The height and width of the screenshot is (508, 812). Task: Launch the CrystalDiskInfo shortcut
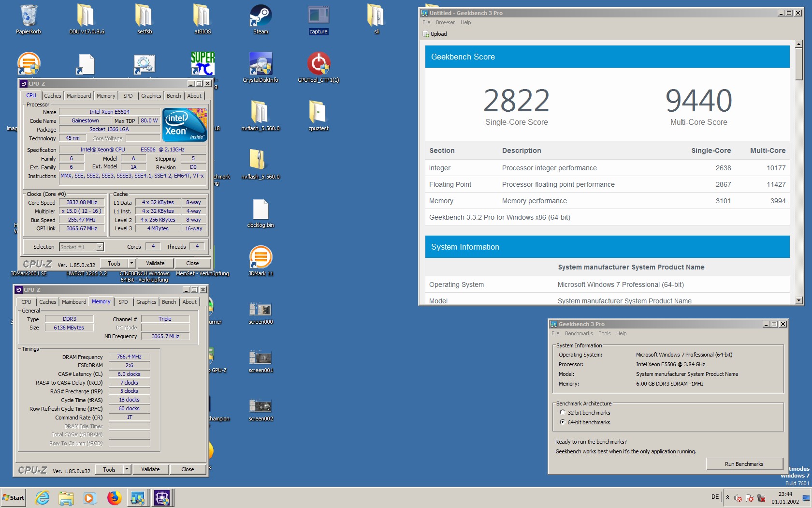(x=261, y=68)
